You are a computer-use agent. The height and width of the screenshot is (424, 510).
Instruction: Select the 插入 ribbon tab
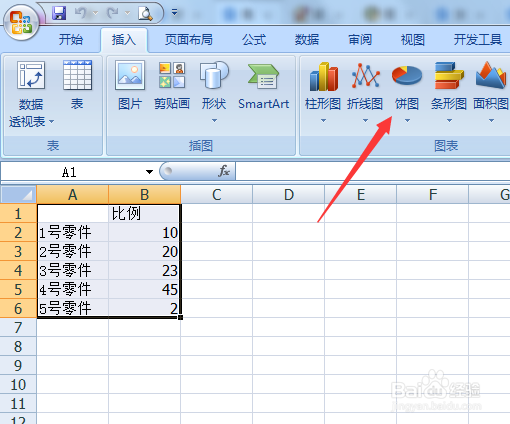[x=124, y=40]
